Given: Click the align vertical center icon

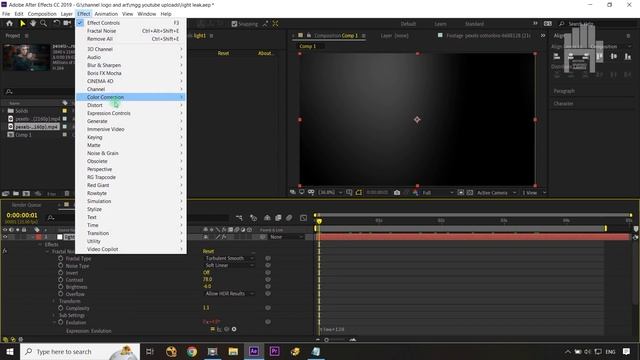Looking at the screenshot, I should [613, 57].
